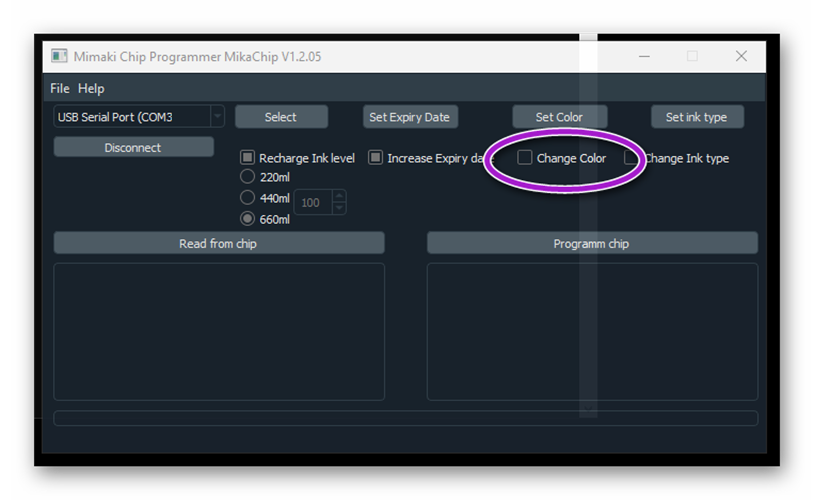The height and width of the screenshot is (500, 814).
Task: Click the progress bar at the bottom
Action: pos(405,418)
